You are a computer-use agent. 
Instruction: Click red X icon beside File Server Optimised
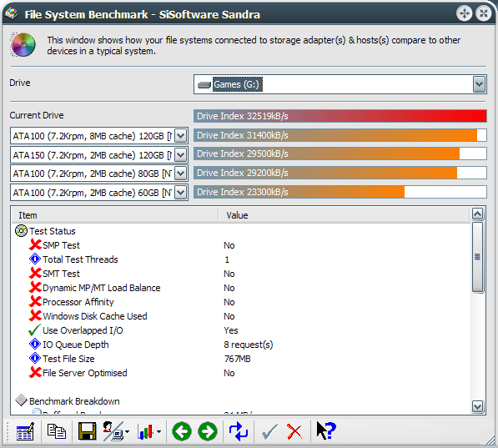35,372
